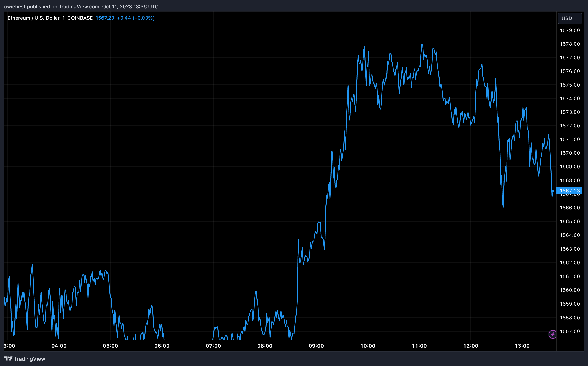Click the 1572.00 price axis label

point(570,126)
